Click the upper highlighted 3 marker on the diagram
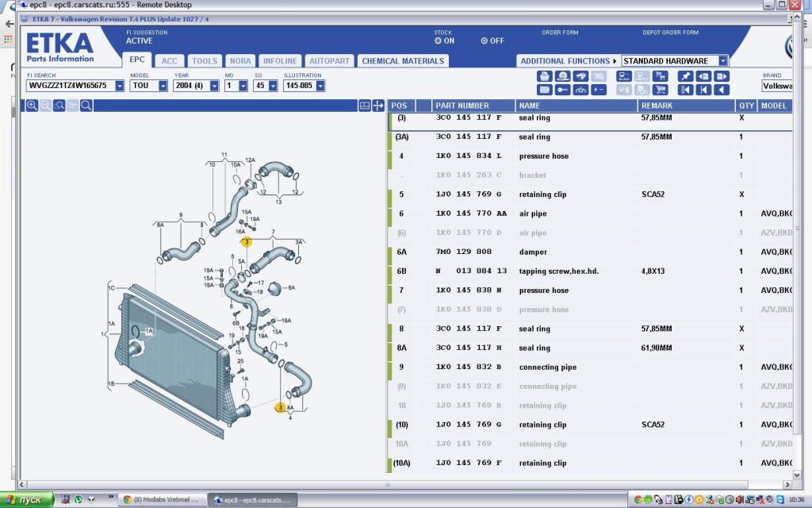The image size is (812, 508). [x=247, y=242]
